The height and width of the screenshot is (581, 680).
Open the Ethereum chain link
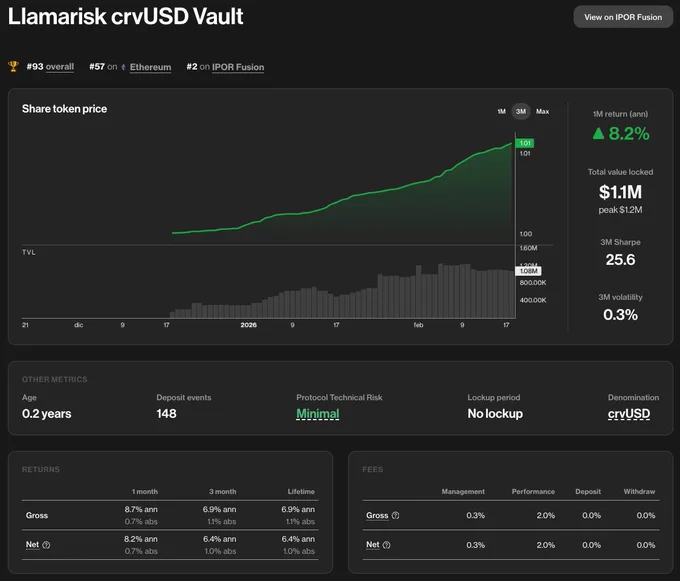150,67
